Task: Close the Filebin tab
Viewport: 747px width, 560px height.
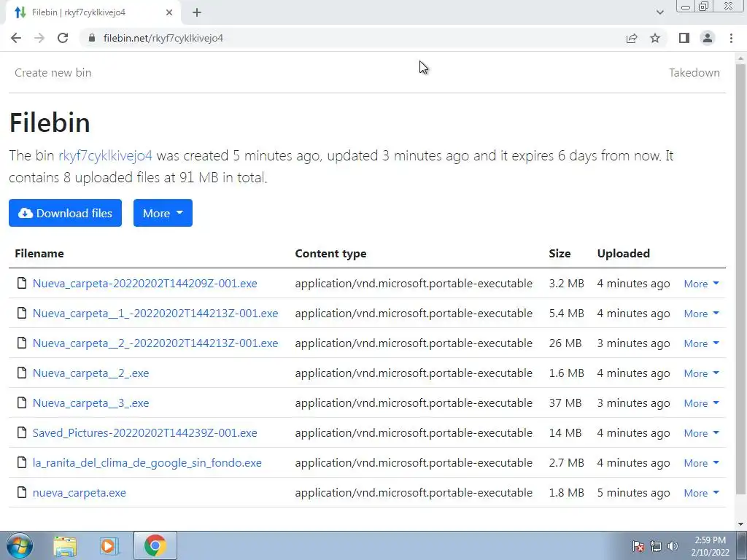Action: [169, 12]
